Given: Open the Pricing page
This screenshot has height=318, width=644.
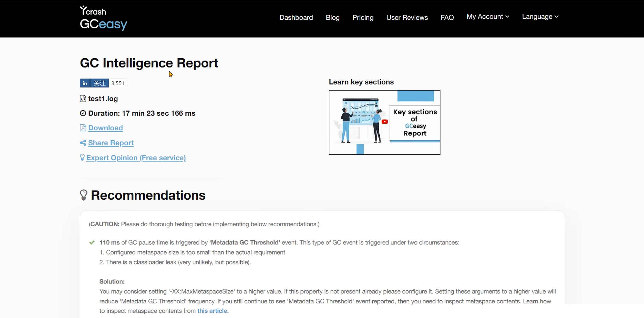Looking at the screenshot, I should [x=363, y=17].
